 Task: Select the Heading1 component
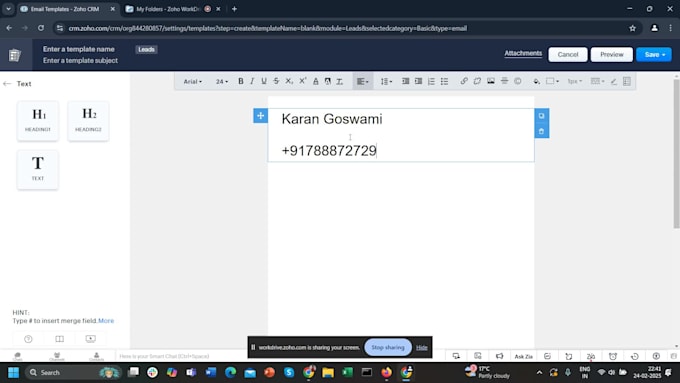pos(38,121)
